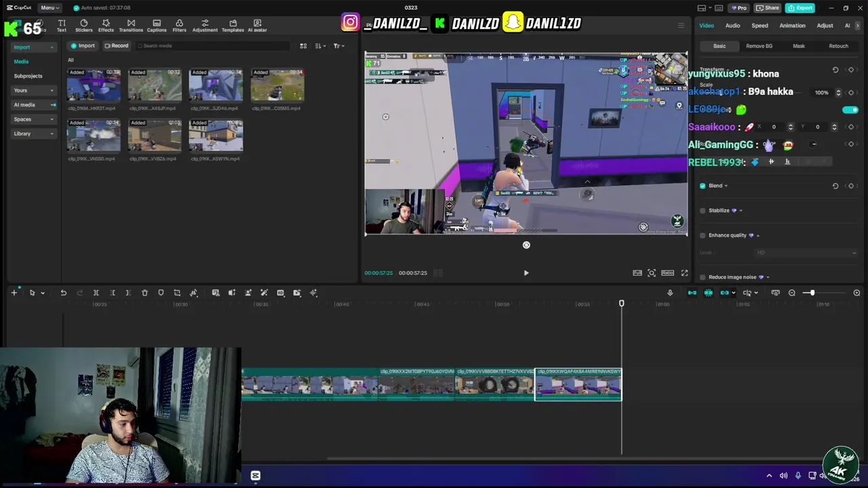Click the fullscreen expand icon in the player
This screenshot has width=868, height=488.
click(x=684, y=273)
